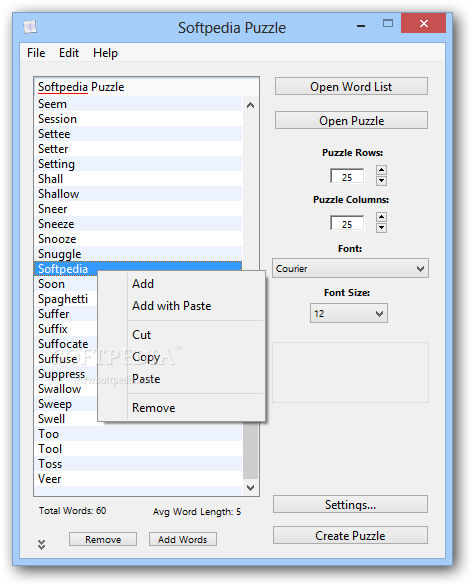This screenshot has width=473, height=586.
Task: Select the word Suffocate in list
Action: [63, 344]
